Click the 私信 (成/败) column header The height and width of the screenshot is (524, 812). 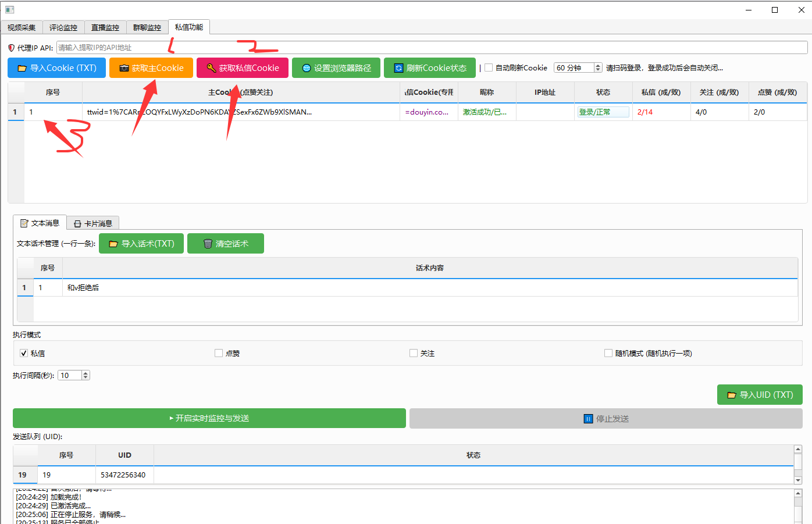pos(661,92)
